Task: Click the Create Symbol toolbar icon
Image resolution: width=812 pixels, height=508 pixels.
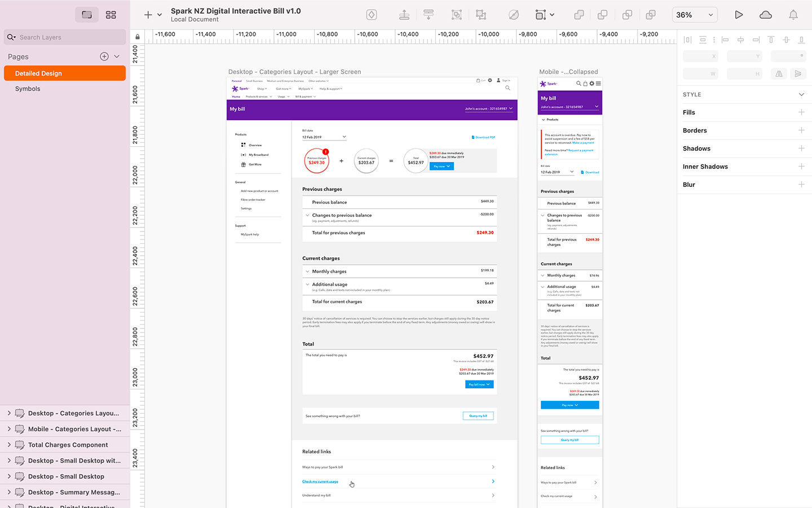Action: (371, 15)
